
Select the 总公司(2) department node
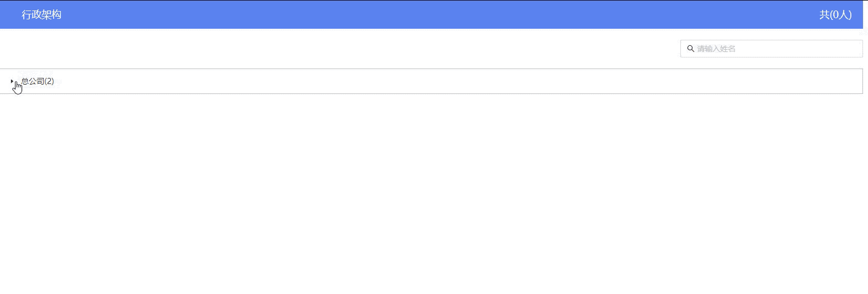tap(38, 81)
